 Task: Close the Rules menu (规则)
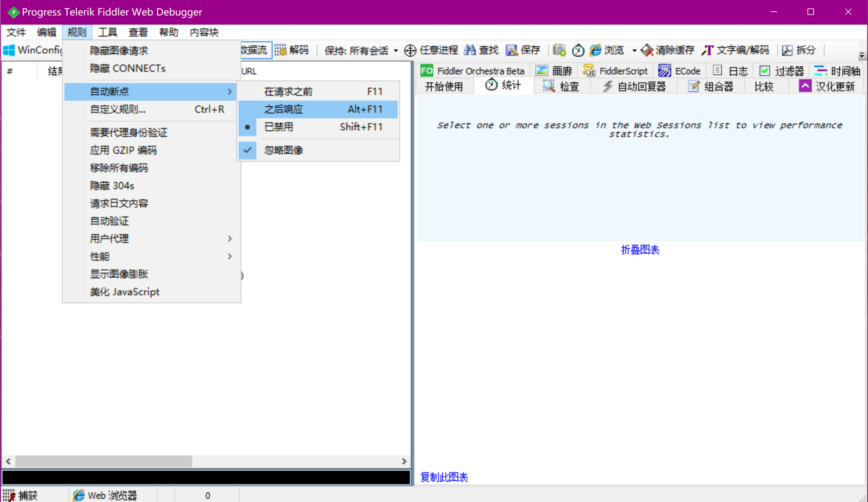pos(77,32)
